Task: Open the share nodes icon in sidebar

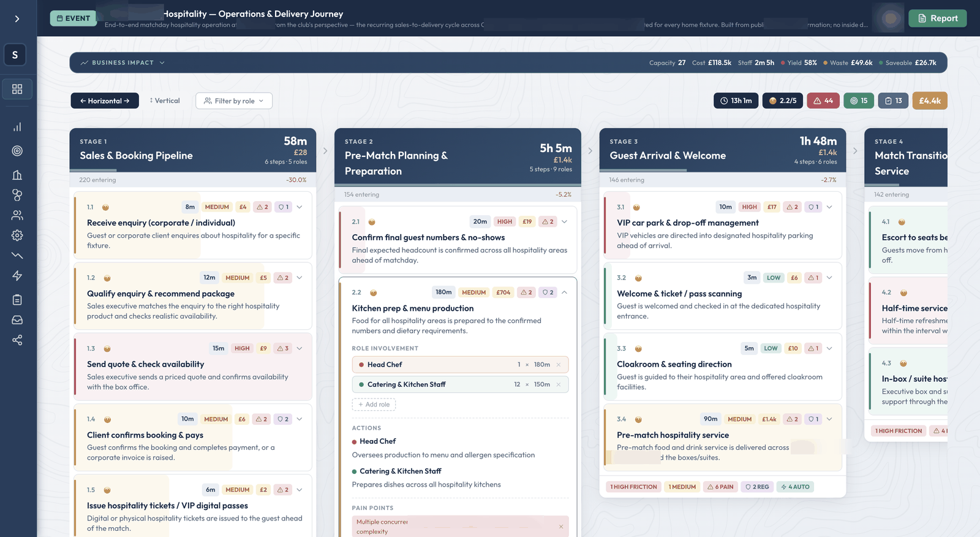Action: pyautogui.click(x=17, y=340)
